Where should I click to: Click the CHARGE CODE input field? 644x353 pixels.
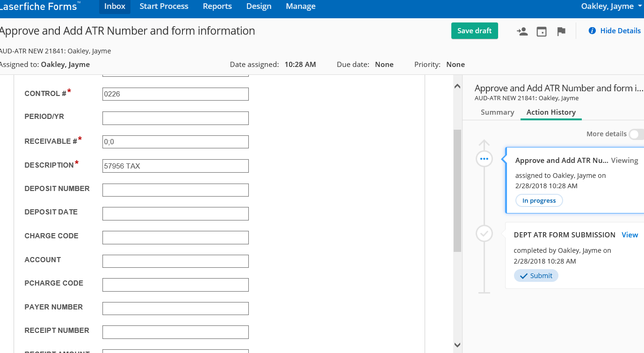click(175, 237)
